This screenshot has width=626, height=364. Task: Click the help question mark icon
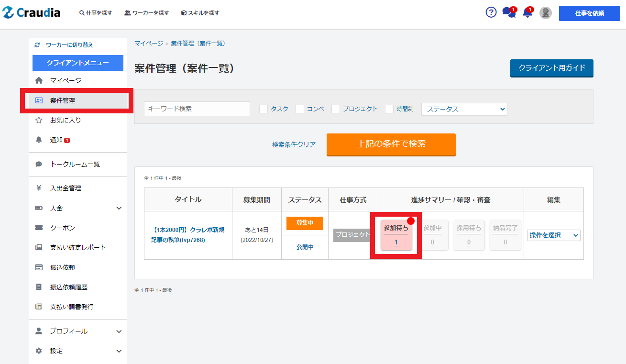491,12
